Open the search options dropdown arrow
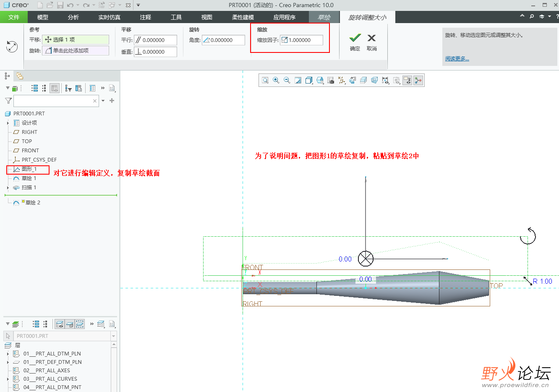 (103, 101)
